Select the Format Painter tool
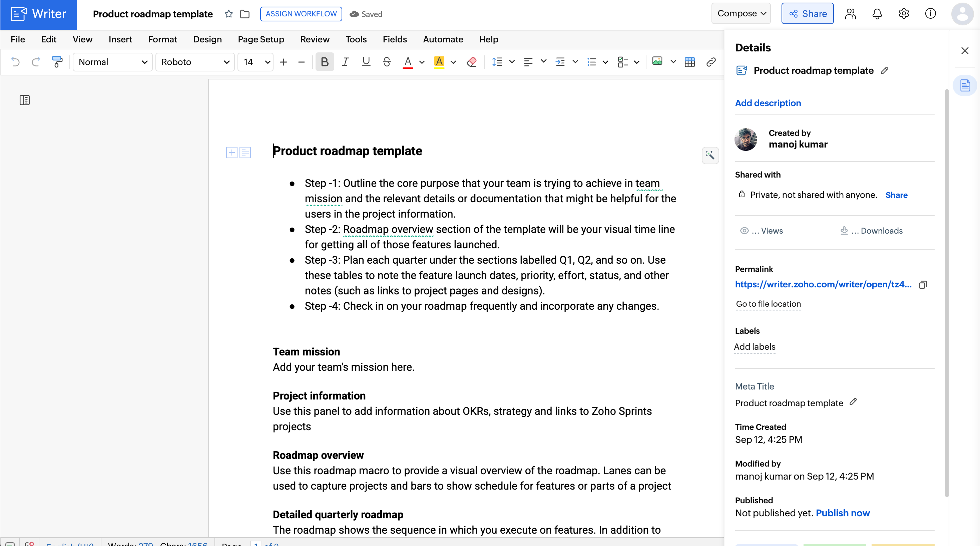The width and height of the screenshot is (980, 546). (57, 62)
